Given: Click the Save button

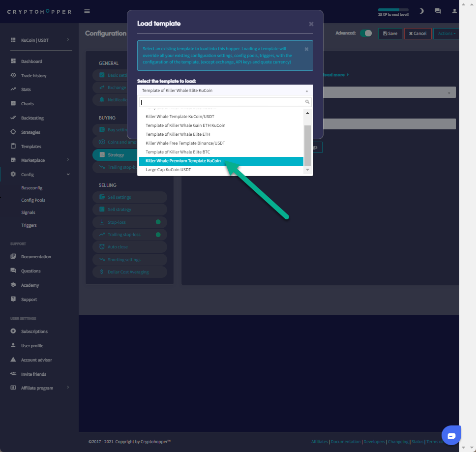Looking at the screenshot, I should (x=390, y=33).
